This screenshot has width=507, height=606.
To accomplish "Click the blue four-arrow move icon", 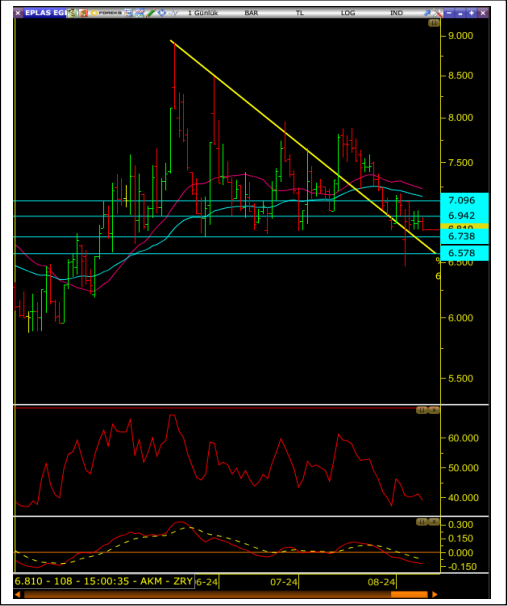I will (162, 13).
